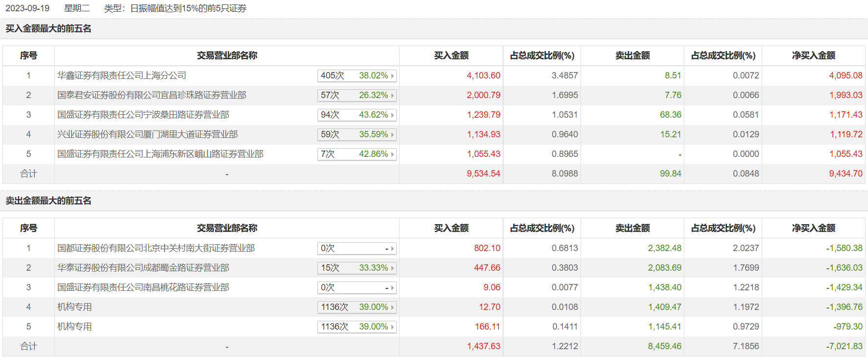The width and height of the screenshot is (868, 360).
Task: Open 兴业证券厦门湖里大道证券营业部 link
Action: point(147,134)
